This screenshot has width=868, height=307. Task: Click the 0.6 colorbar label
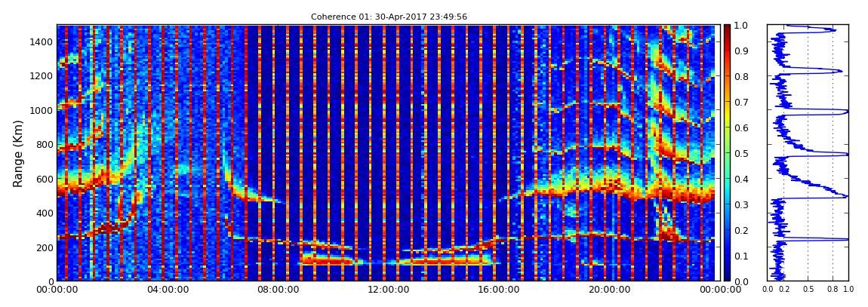(x=742, y=127)
